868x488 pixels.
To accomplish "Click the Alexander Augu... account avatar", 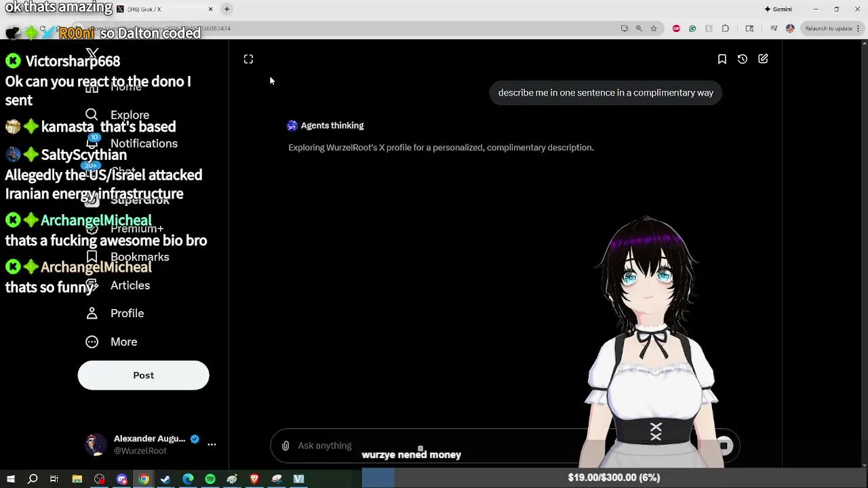I will coord(96,445).
